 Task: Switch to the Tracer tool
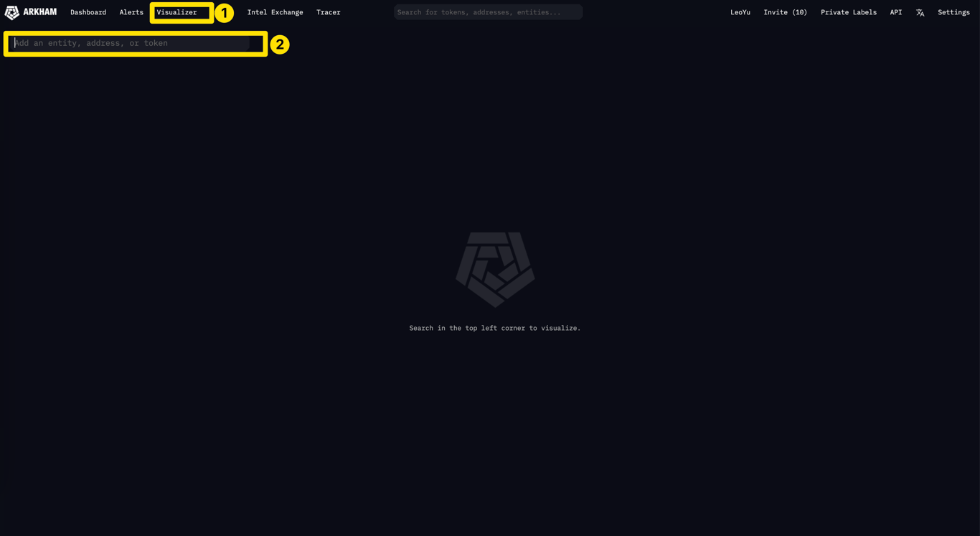[329, 12]
